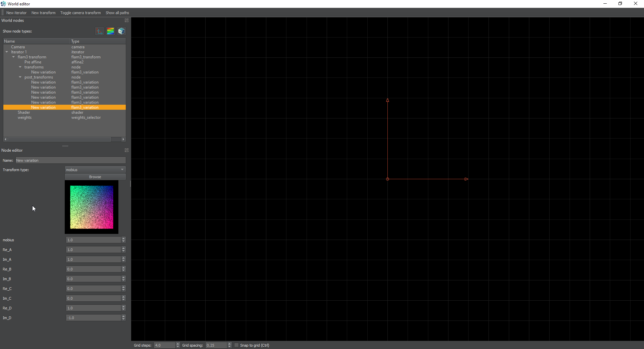Image resolution: width=644 pixels, height=349 pixels.
Task: Click New iterator in the toolbar
Action: 16,13
